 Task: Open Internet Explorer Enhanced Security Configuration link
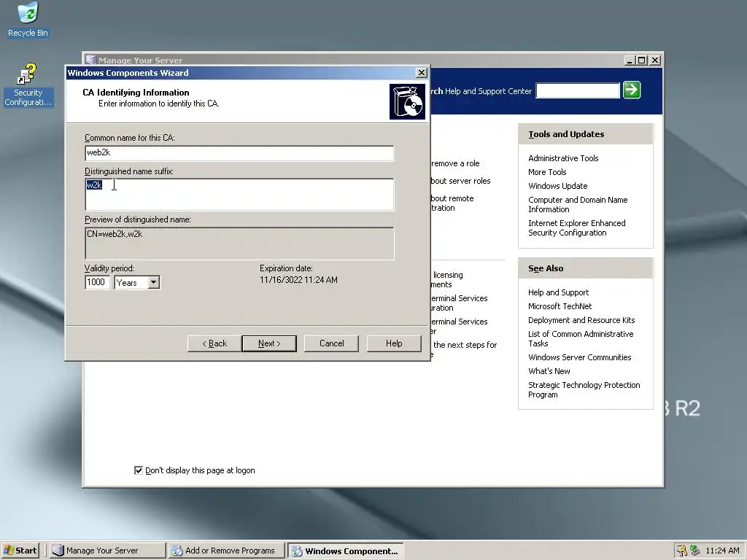(x=576, y=227)
